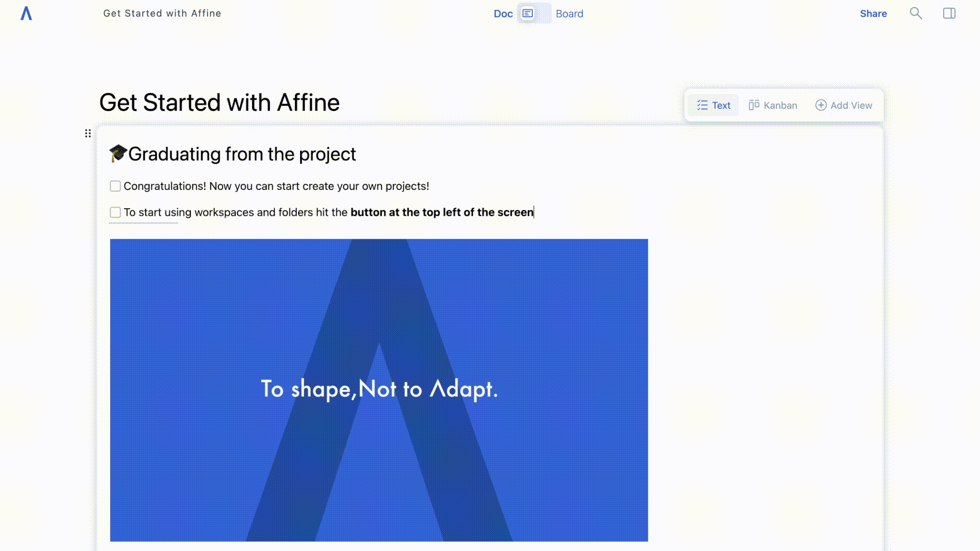Check the workspaces and folders todo checkbox

(115, 212)
